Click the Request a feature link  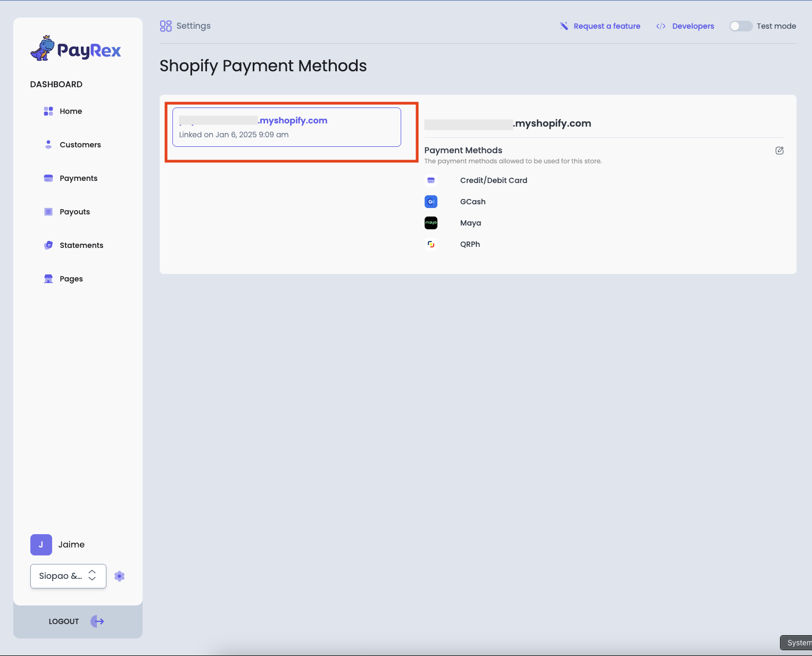(607, 26)
